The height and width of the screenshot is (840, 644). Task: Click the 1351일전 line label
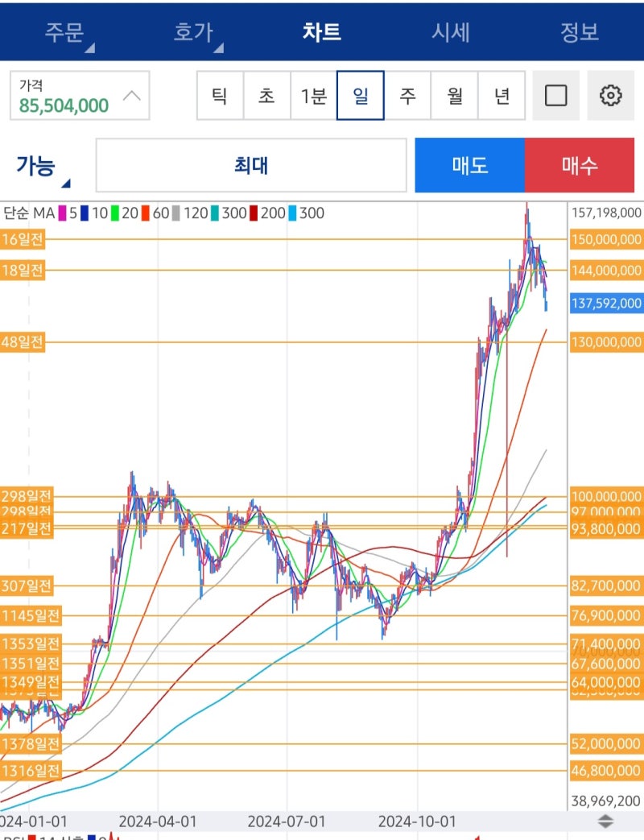tap(31, 664)
